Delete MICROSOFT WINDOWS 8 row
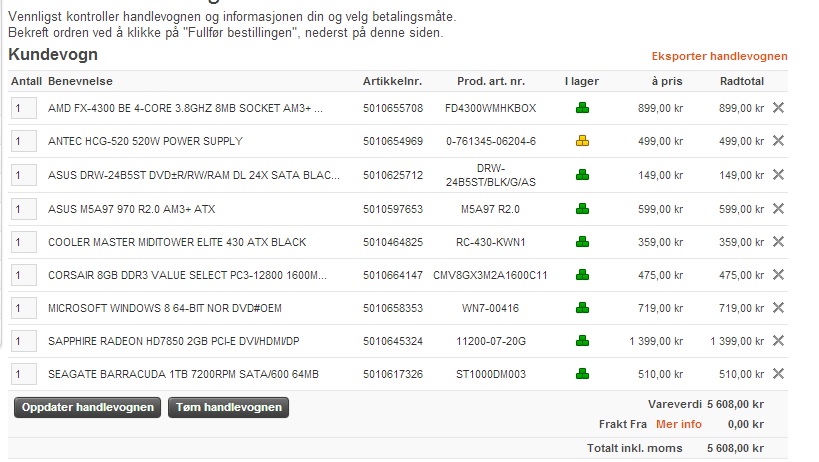 click(778, 307)
